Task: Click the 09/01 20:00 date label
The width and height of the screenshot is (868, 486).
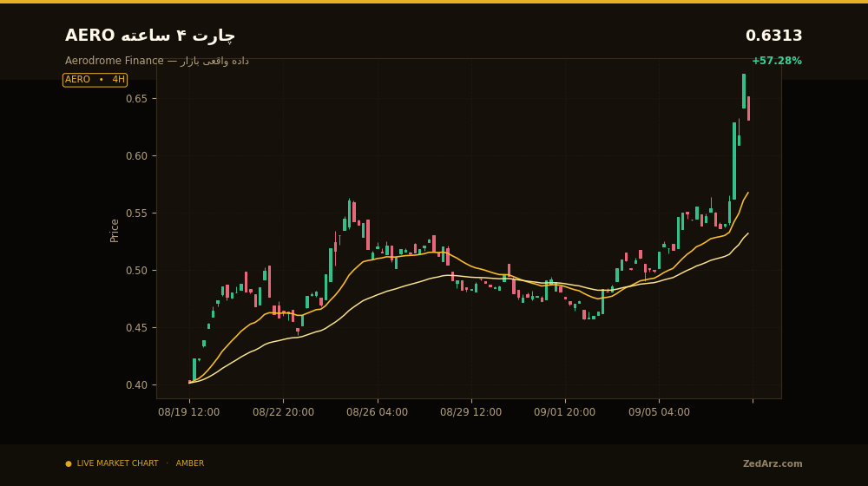Action: (x=565, y=412)
